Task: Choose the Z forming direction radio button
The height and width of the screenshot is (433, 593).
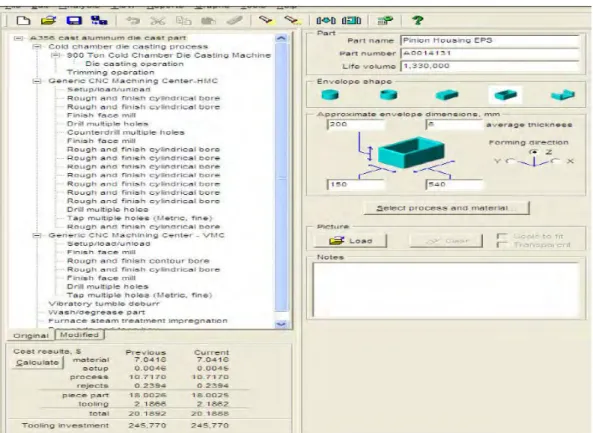Action: [x=534, y=152]
